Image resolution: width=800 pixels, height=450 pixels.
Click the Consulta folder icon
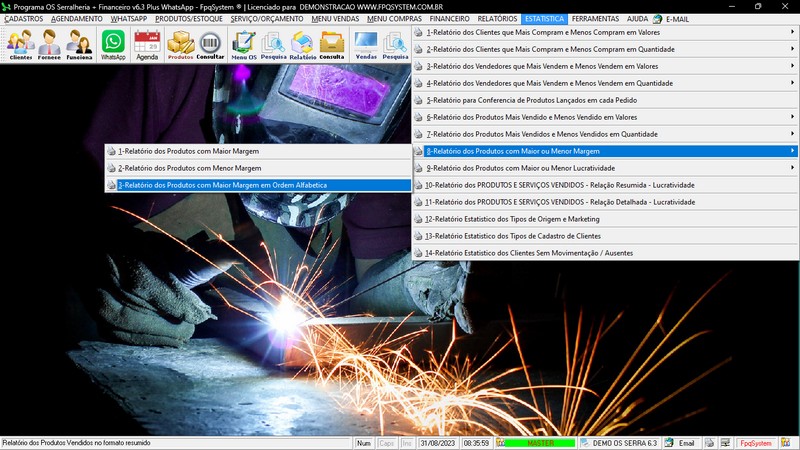[332, 45]
